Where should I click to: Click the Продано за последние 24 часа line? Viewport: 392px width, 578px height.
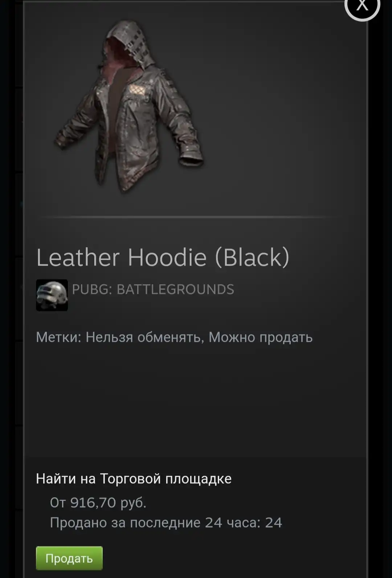point(166,522)
